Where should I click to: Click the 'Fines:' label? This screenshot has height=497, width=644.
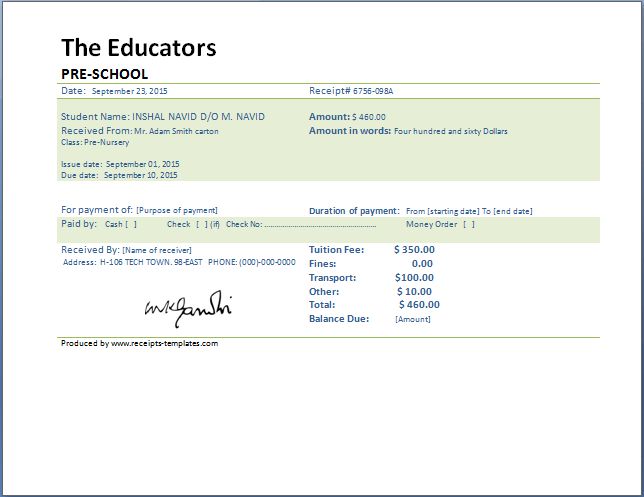coord(322,264)
